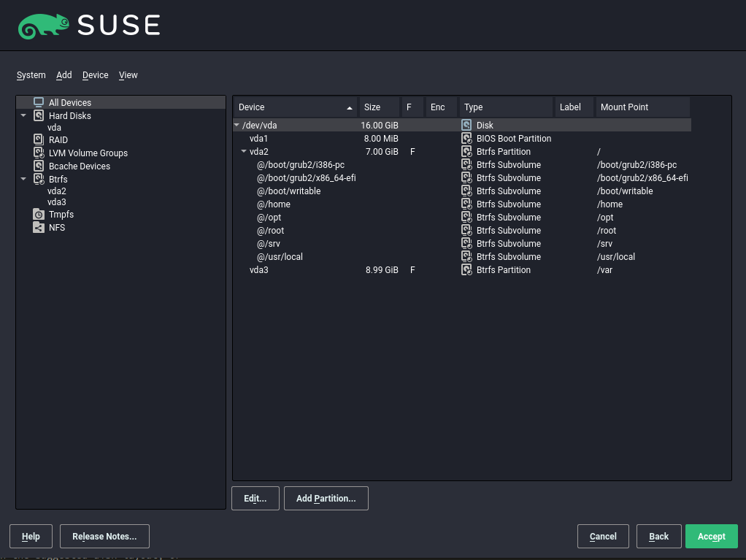Sort table by Device column header
The image size is (746, 560).
295,107
